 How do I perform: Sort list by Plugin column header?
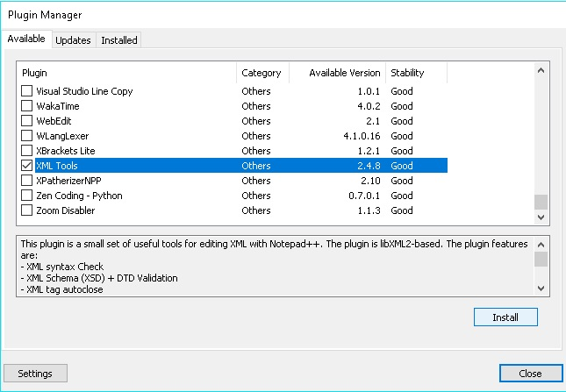click(126, 73)
